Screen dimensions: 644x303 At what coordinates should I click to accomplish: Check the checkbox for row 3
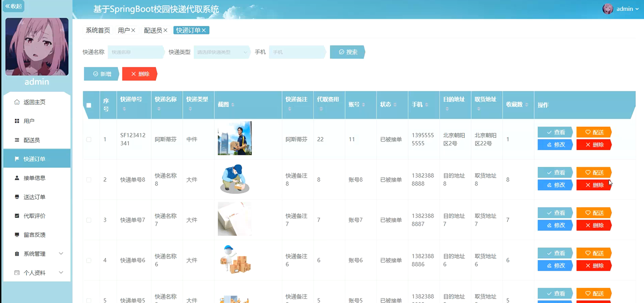(x=89, y=220)
